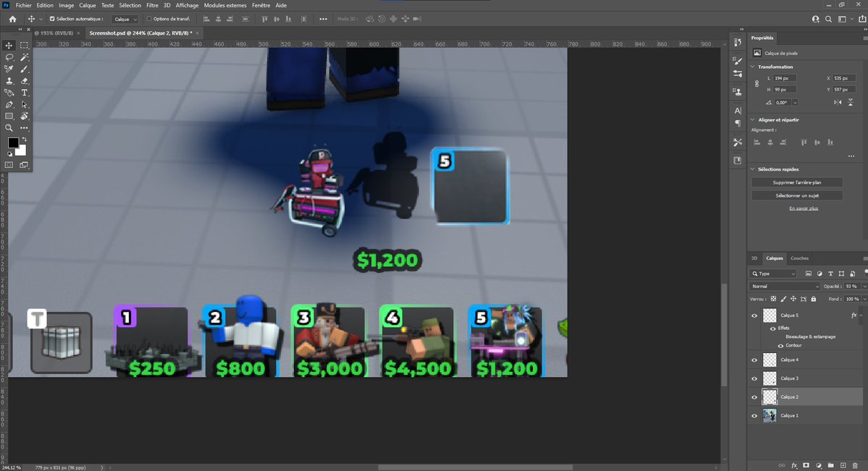The image size is (868, 471).
Task: Click the new group folder icon
Action: pyautogui.click(x=831, y=466)
